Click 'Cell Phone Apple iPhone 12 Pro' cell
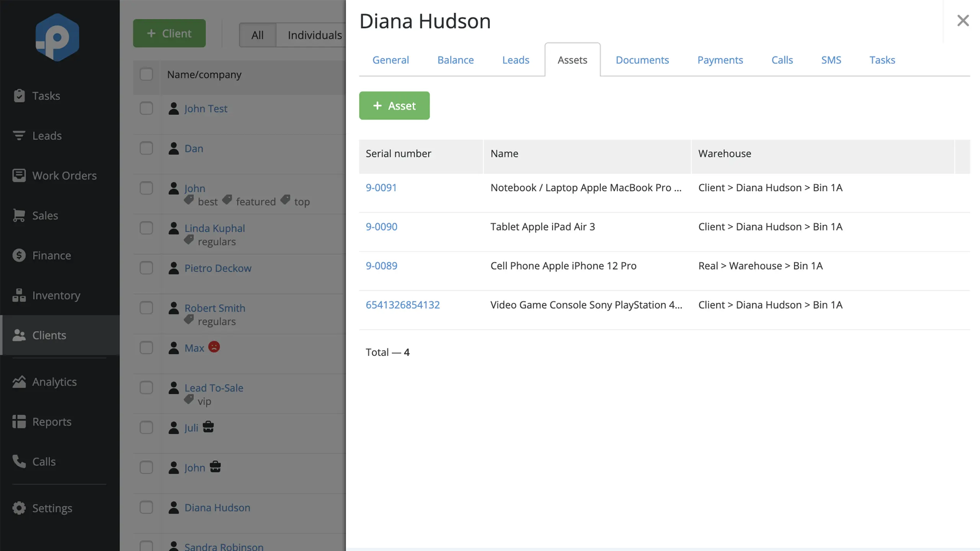This screenshot has height=551, width=980. 563,266
